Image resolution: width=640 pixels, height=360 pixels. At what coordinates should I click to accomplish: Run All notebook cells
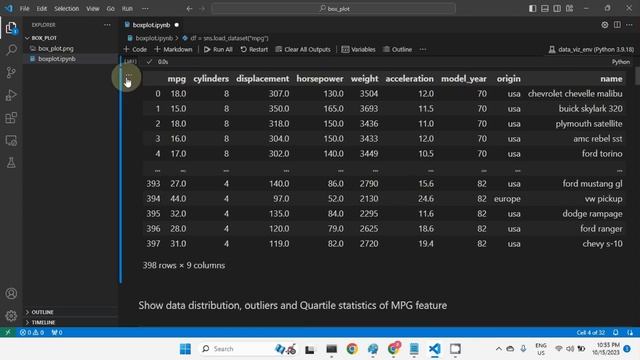(x=218, y=49)
